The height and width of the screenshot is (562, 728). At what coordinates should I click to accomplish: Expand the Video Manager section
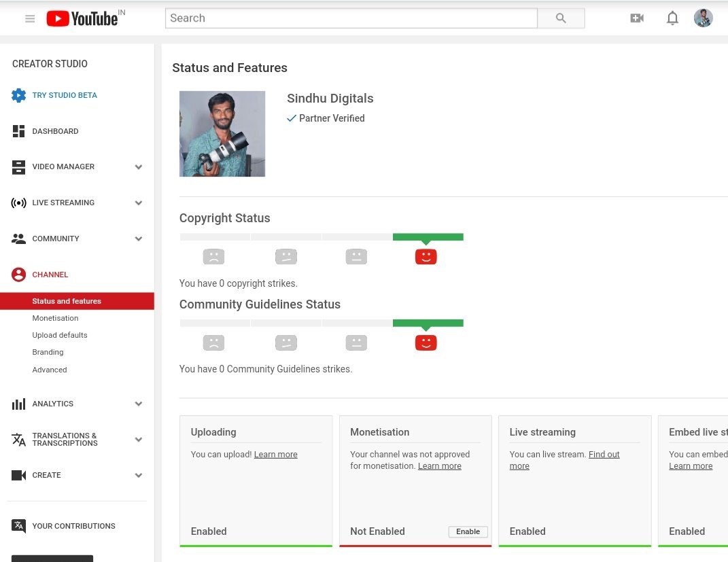pos(139,167)
